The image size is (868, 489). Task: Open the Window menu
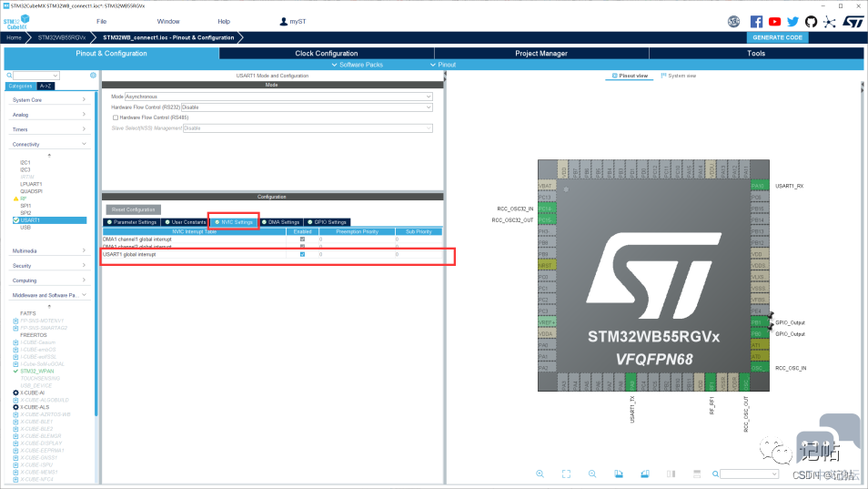coord(168,22)
